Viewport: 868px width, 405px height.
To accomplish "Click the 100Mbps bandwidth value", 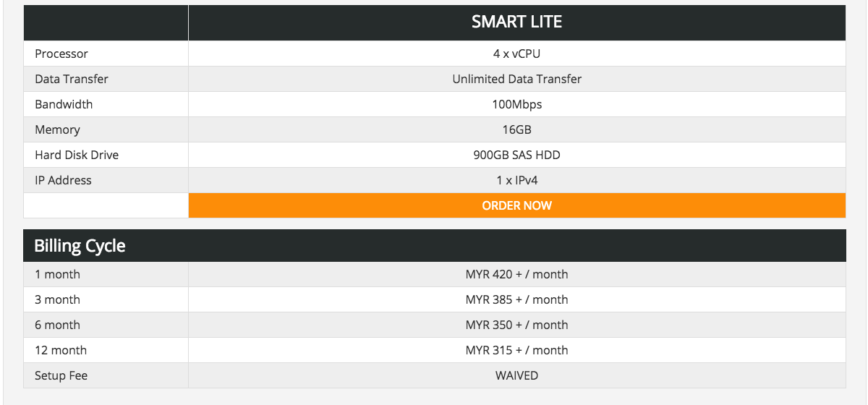I will pyautogui.click(x=516, y=104).
